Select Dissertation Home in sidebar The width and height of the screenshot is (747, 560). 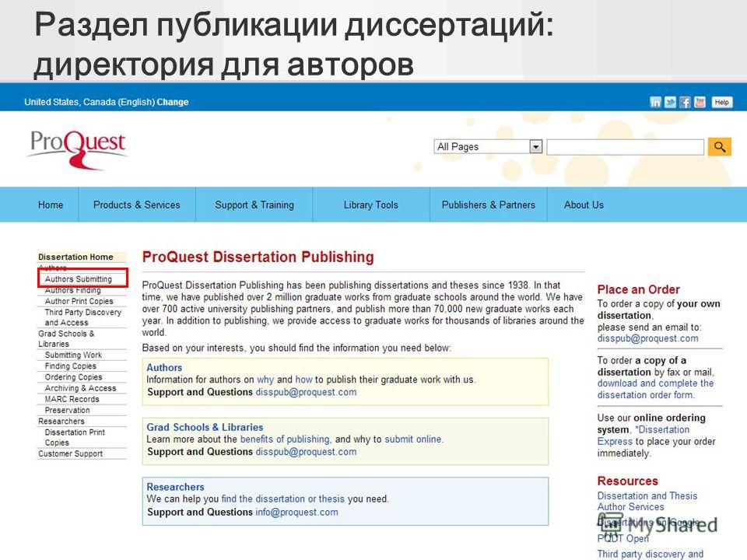point(75,257)
